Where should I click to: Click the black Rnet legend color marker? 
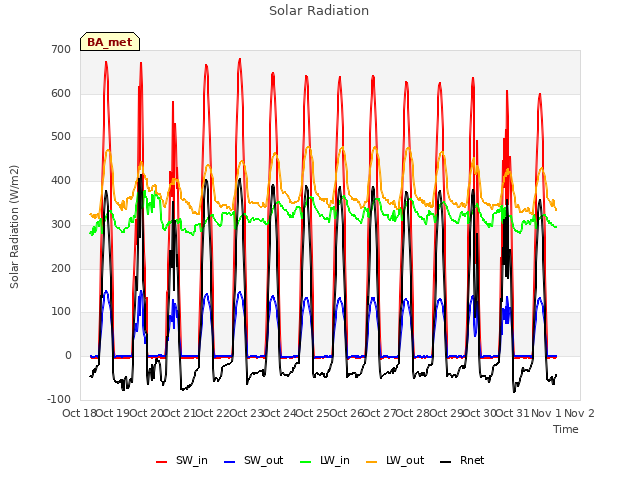pos(446,462)
